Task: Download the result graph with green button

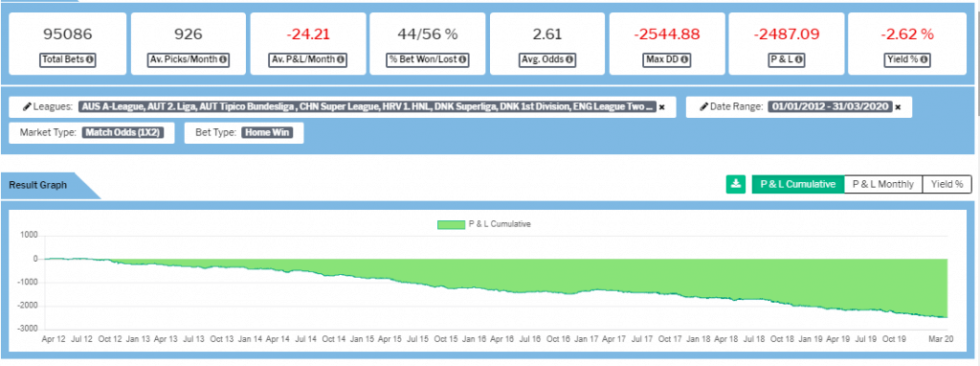Action: coord(736,184)
